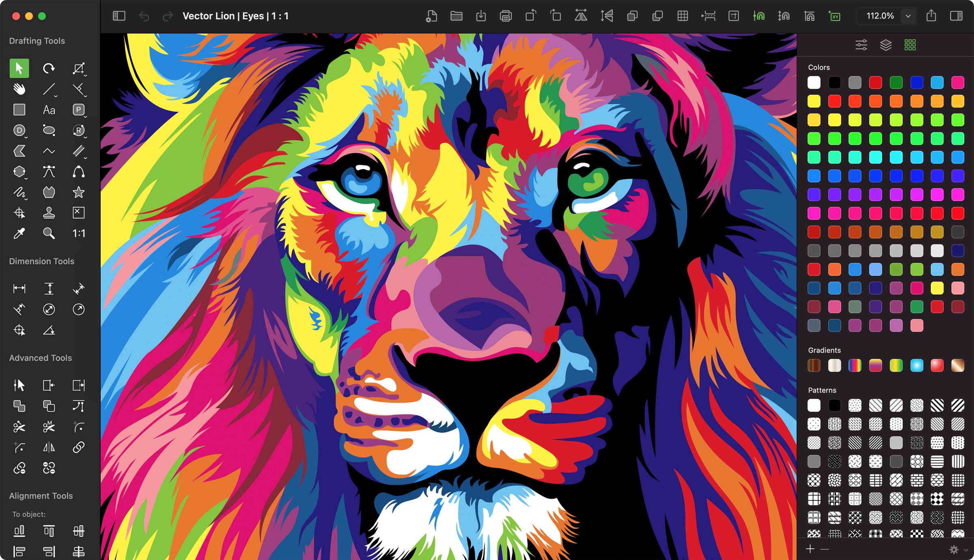Select the Hand pan tool
The image size is (974, 560).
[x=19, y=89]
